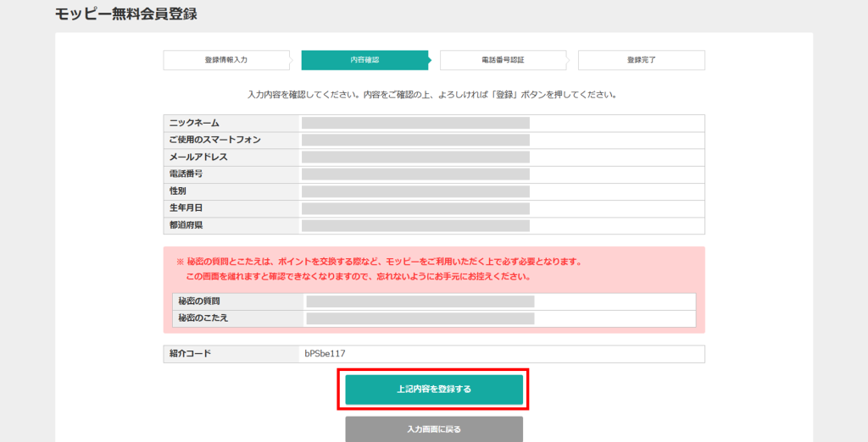The image size is (868, 442).
Task: Click the ニックネーム row label
Action: [x=194, y=124]
